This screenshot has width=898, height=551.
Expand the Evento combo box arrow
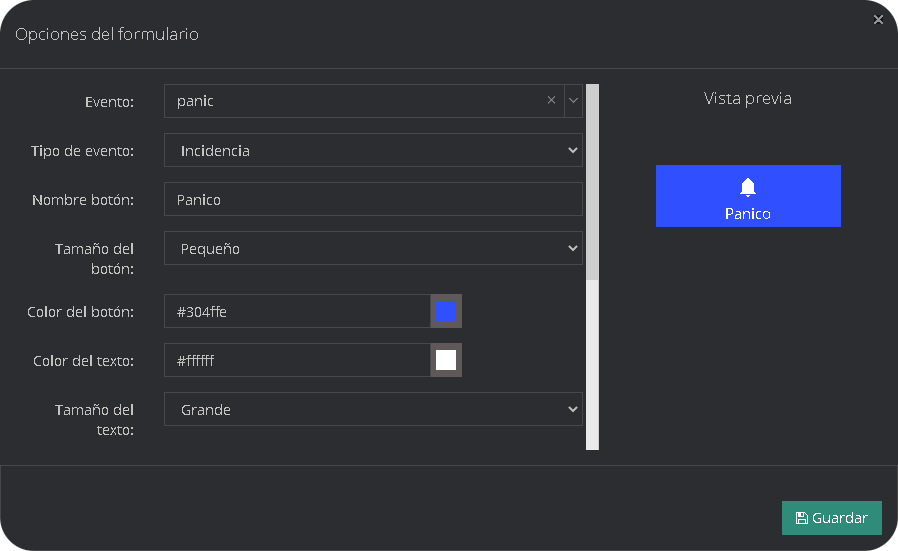(573, 100)
